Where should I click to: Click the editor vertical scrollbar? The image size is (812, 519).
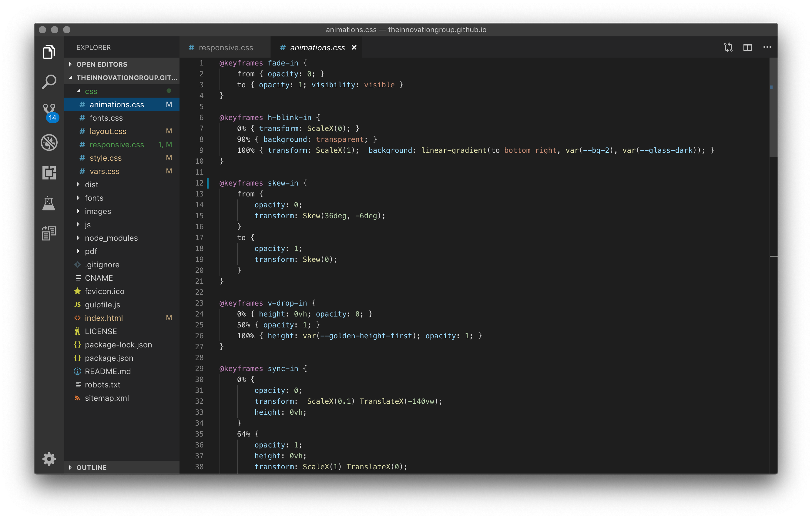pyautogui.click(x=773, y=108)
